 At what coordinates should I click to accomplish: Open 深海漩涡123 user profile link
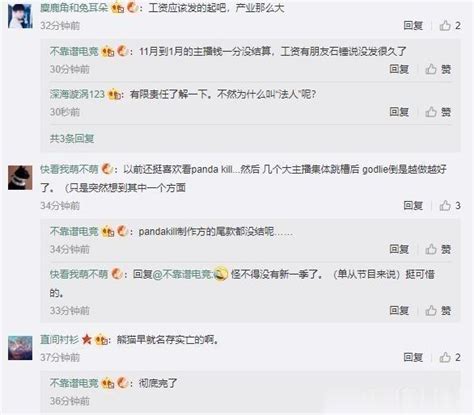(77, 94)
